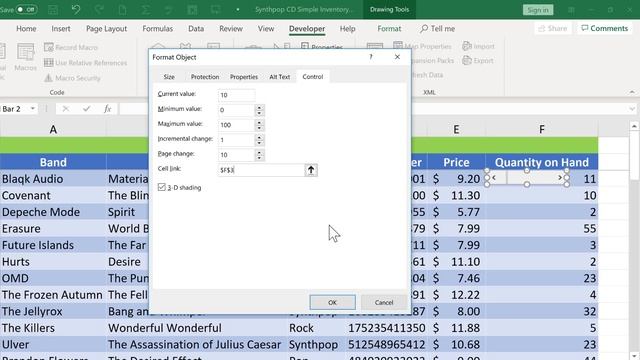Click the collapse-range arrow beside Cell link
Image resolution: width=640 pixels, height=360 pixels.
pyautogui.click(x=311, y=170)
